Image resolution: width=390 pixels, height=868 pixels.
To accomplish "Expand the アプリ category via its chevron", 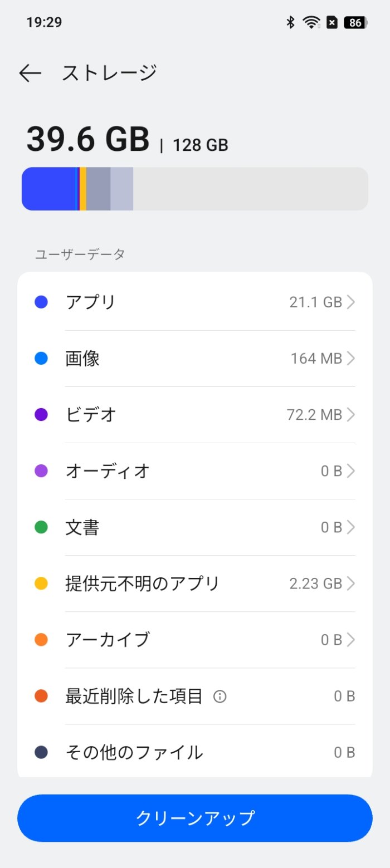I will coord(352,302).
